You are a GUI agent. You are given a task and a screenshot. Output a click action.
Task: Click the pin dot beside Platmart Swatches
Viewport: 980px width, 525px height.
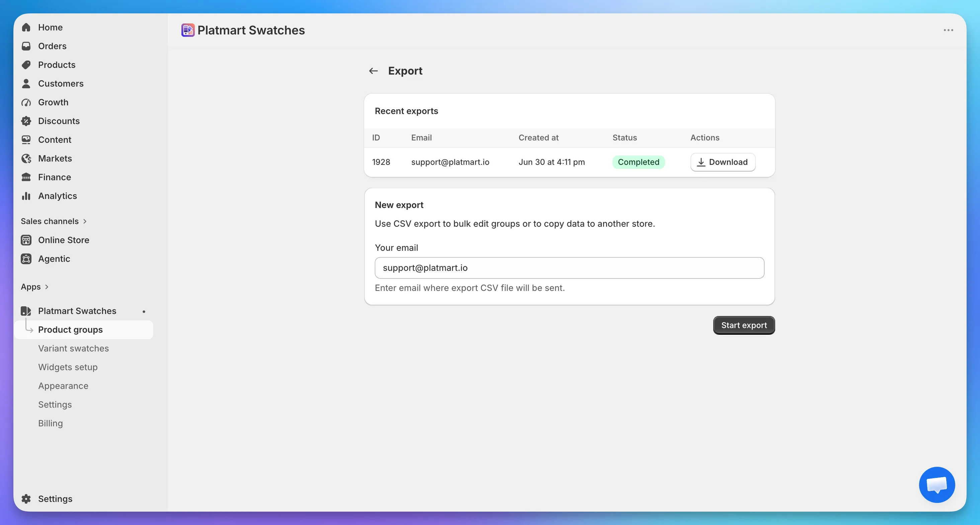click(144, 311)
